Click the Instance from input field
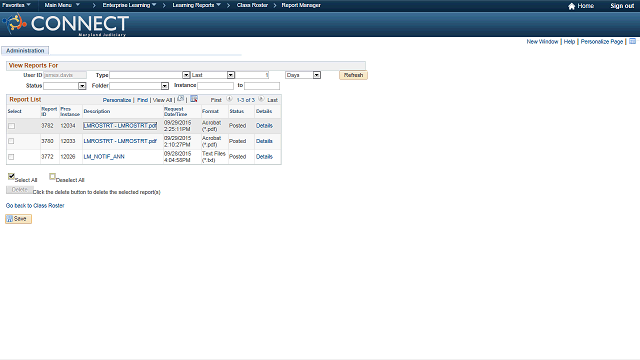 click(216, 86)
